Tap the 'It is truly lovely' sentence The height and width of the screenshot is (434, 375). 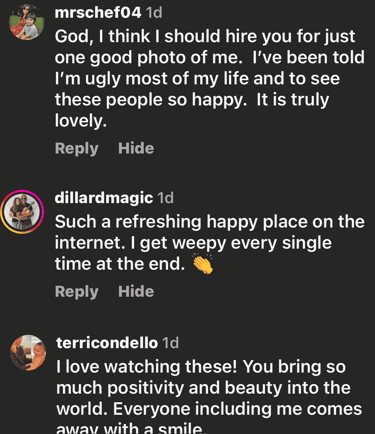(192, 110)
